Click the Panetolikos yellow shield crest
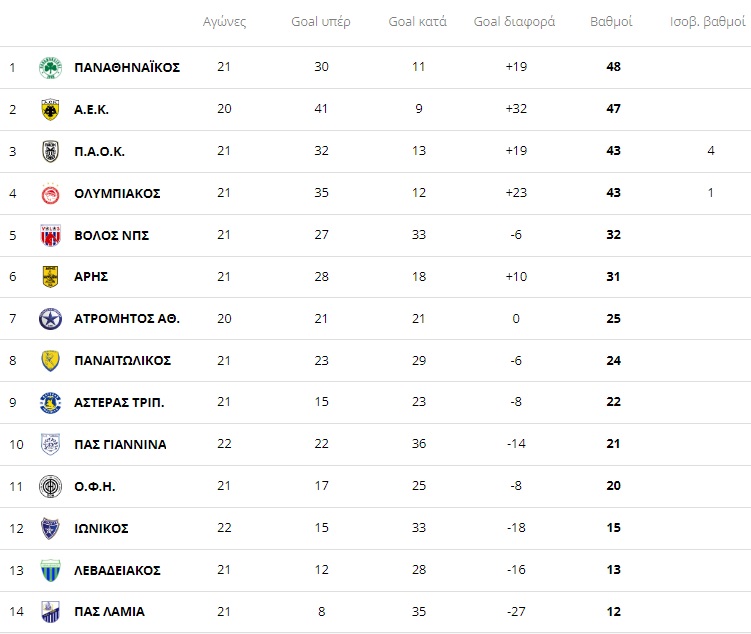Image resolution: width=751 pixels, height=634 pixels. pyautogui.click(x=50, y=361)
